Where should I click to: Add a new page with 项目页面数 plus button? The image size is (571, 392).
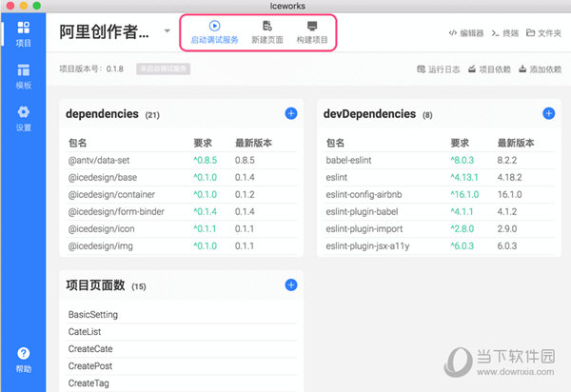[291, 285]
